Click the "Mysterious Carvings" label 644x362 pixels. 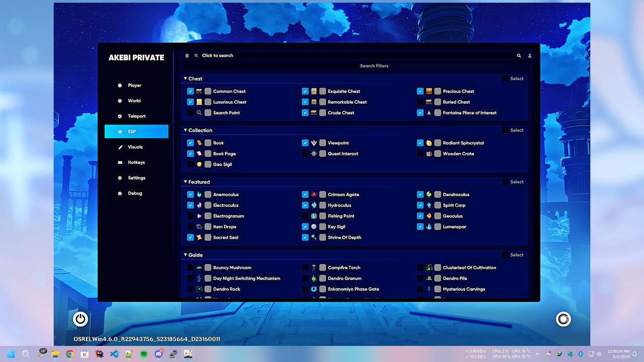464,290
